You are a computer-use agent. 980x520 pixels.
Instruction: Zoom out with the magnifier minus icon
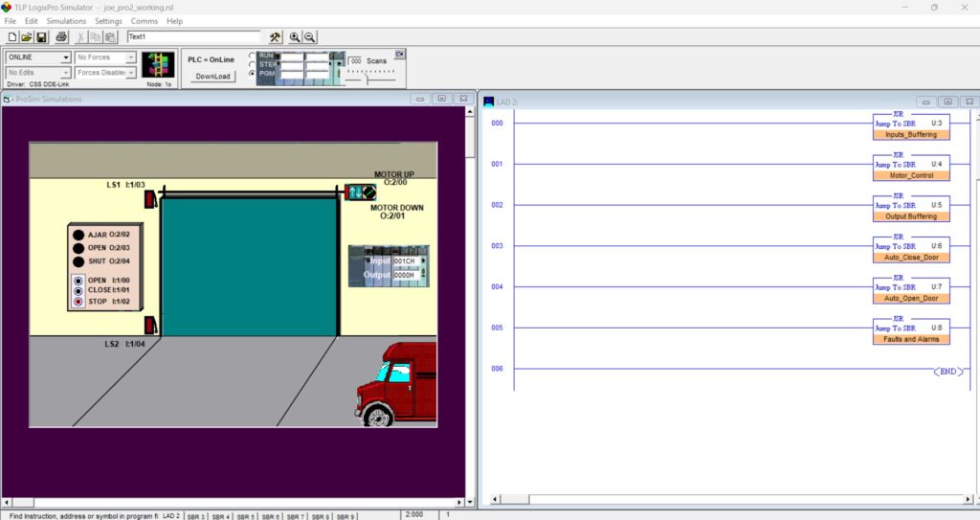[x=310, y=37]
